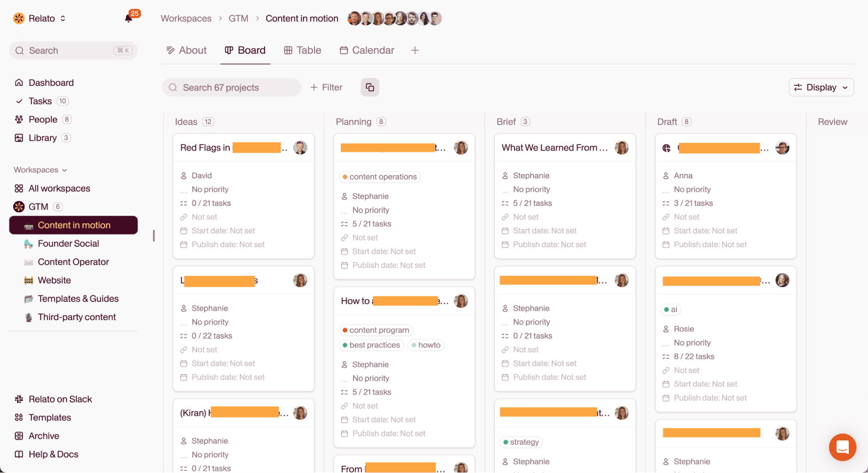
Task: Go to the Dashboard
Action: pyautogui.click(x=51, y=83)
